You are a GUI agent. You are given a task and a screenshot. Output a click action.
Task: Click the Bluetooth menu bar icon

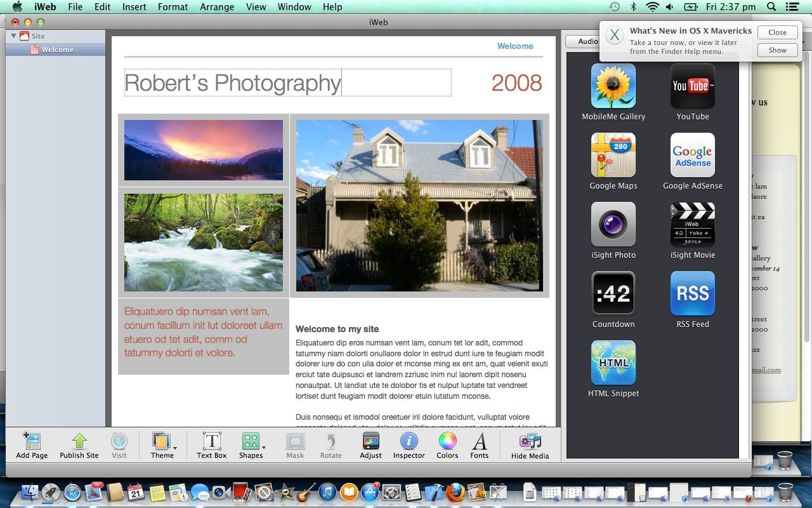(633, 7)
